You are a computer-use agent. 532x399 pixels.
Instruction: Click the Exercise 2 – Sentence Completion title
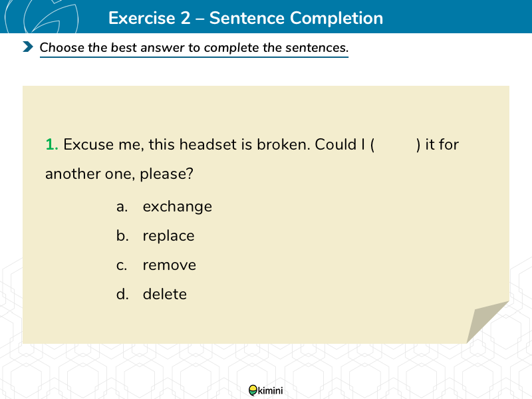(x=245, y=18)
